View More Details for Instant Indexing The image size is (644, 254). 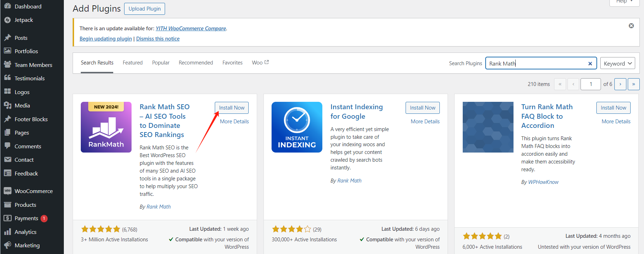click(425, 122)
